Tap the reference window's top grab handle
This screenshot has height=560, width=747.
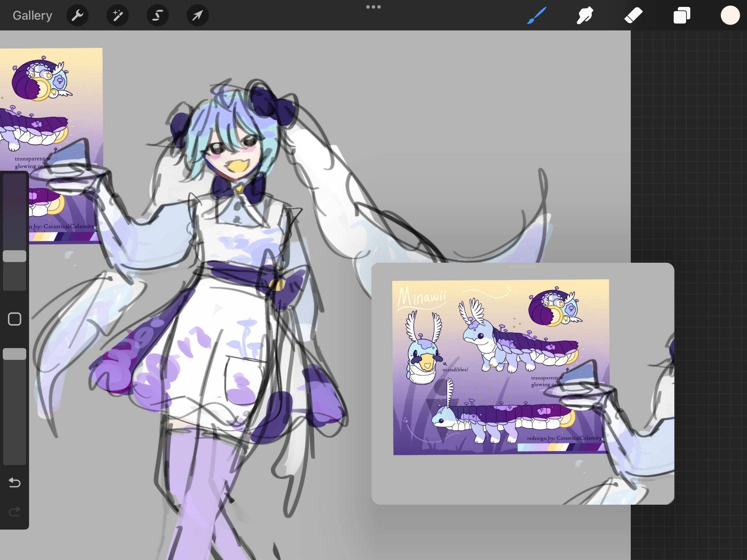[523, 267]
